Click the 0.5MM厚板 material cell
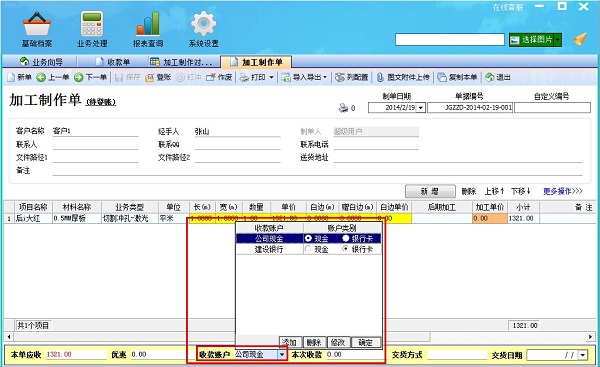600x367 pixels. [x=77, y=218]
